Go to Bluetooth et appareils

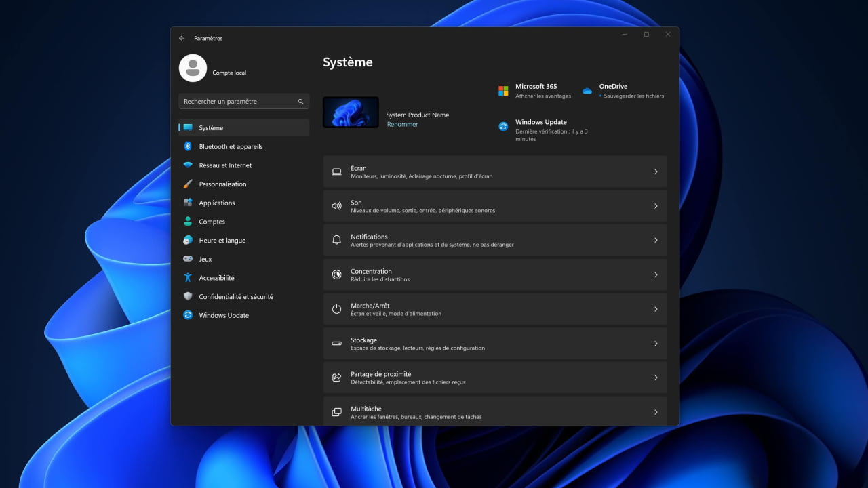click(244, 146)
